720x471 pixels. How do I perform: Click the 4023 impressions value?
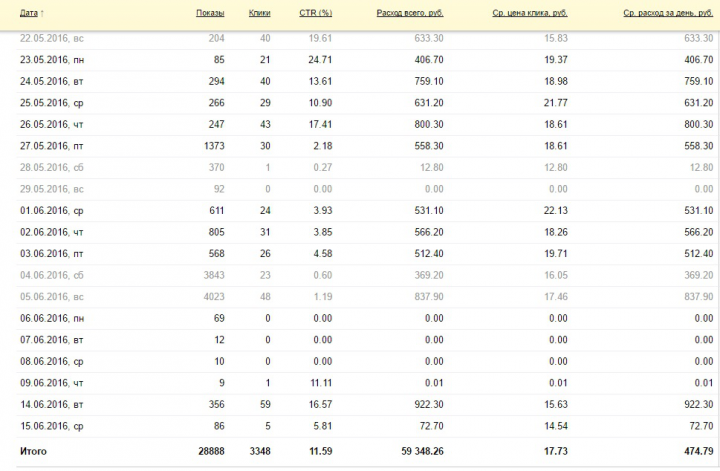(214, 297)
